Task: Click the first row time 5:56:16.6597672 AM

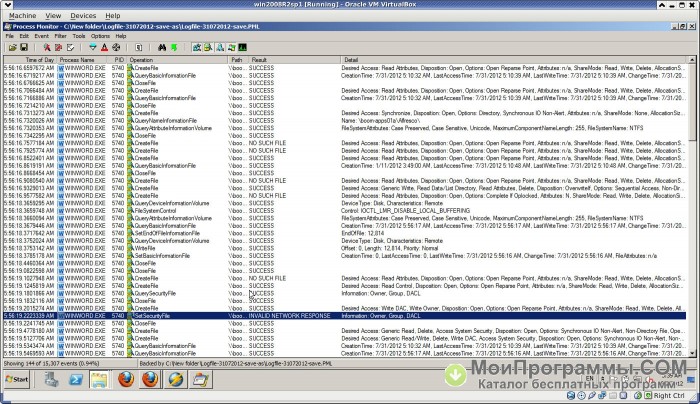Action: coord(29,68)
